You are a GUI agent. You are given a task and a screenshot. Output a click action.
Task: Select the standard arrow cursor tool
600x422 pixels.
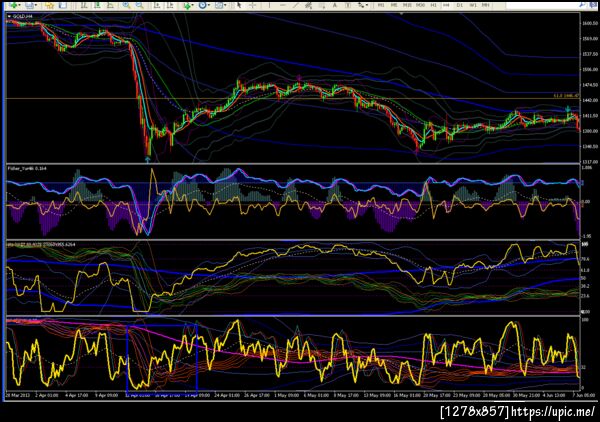coord(239,5)
